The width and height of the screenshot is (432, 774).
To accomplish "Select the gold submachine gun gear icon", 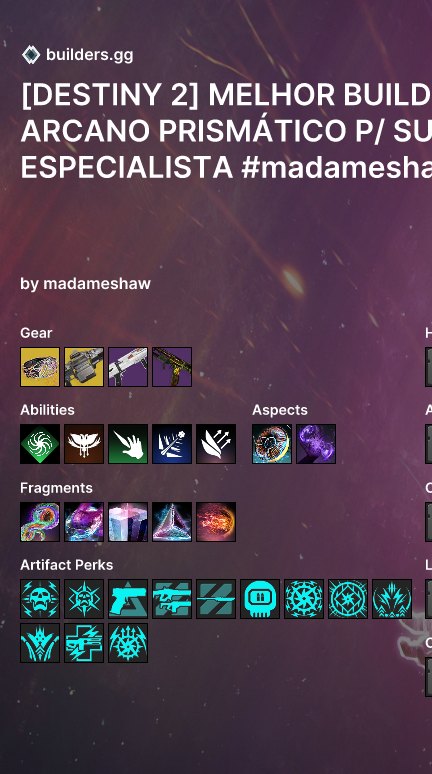I will pos(172,367).
